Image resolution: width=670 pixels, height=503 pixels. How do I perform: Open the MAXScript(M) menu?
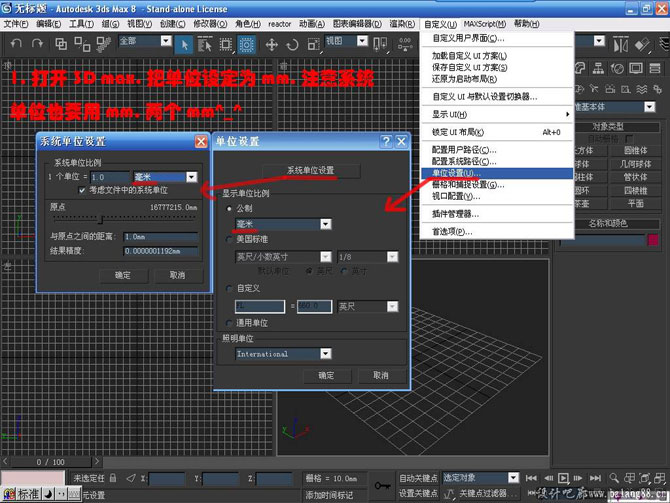pos(485,24)
